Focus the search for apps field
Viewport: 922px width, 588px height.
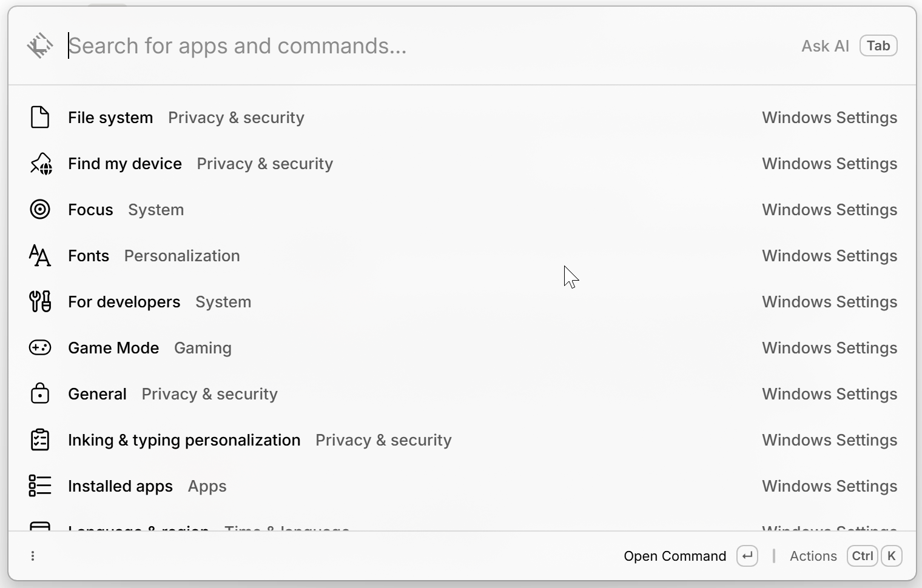(x=364, y=46)
